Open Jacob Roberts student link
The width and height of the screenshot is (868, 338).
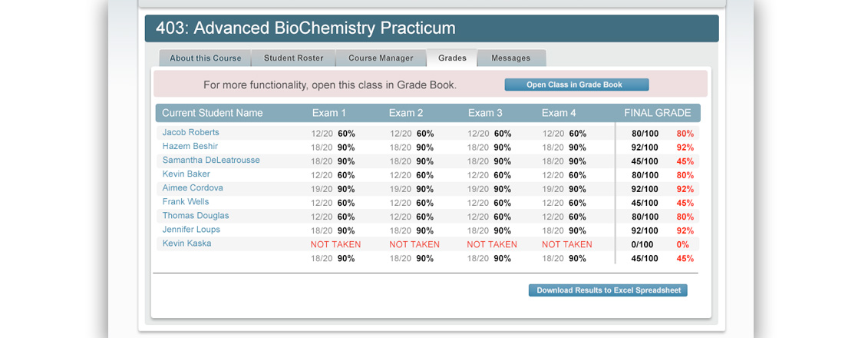[190, 133]
